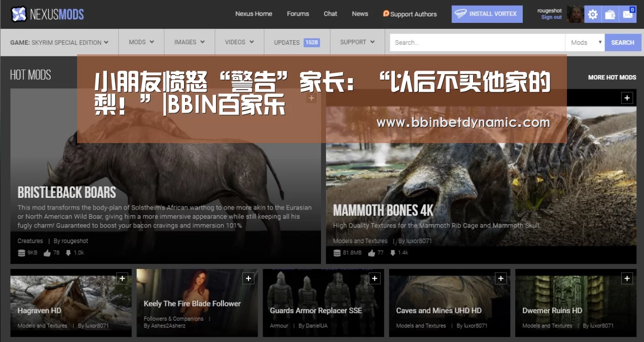The width and height of the screenshot is (644, 342).
Task: Expand the Videos dropdown menu
Action: [x=239, y=42]
